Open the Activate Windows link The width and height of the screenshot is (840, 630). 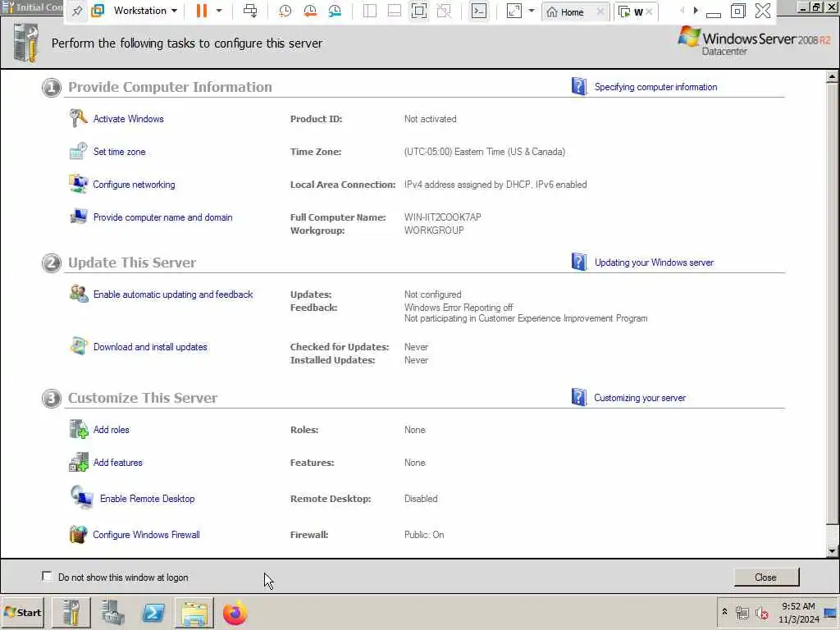129,119
